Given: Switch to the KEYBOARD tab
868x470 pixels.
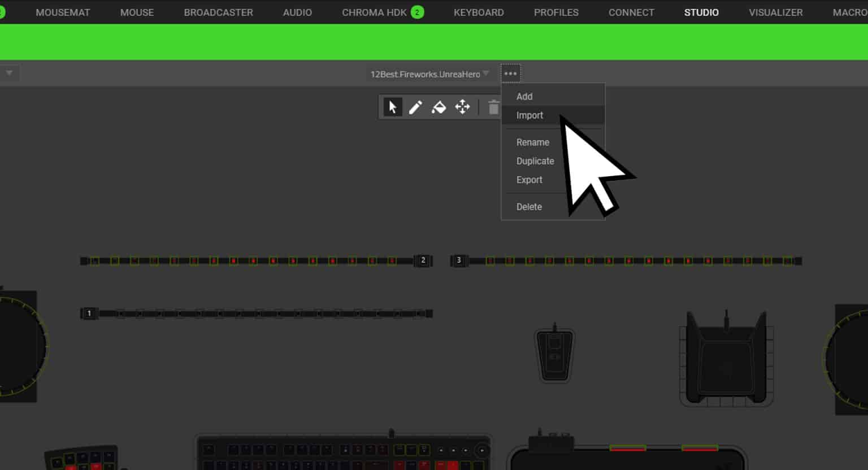Looking at the screenshot, I should pyautogui.click(x=479, y=12).
